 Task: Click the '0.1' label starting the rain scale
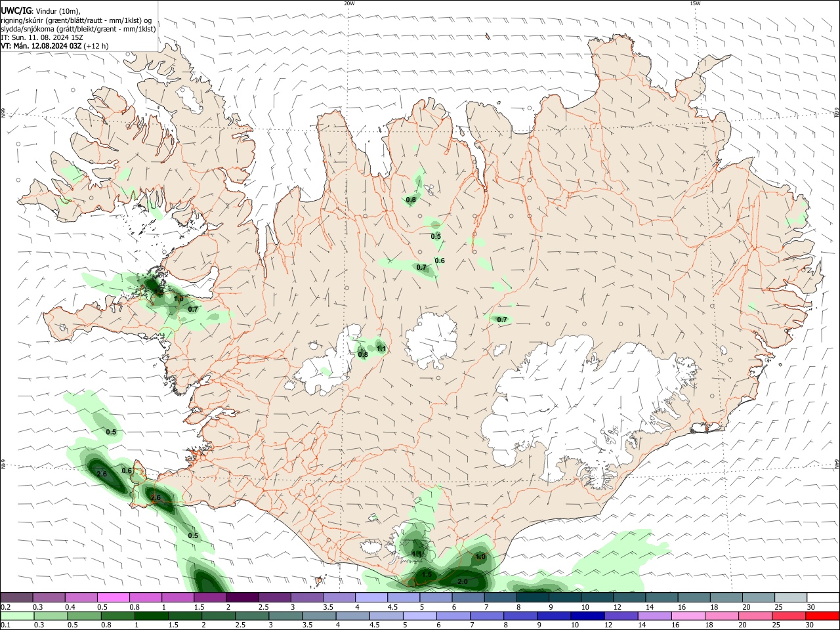pos(5,625)
